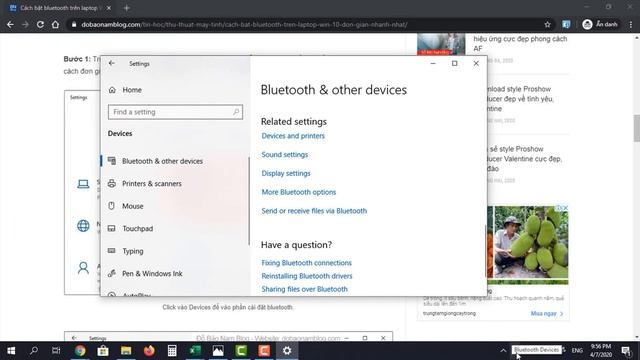Image resolution: width=640 pixels, height=360 pixels.
Task: Open the Display settings link
Action: [x=286, y=173]
